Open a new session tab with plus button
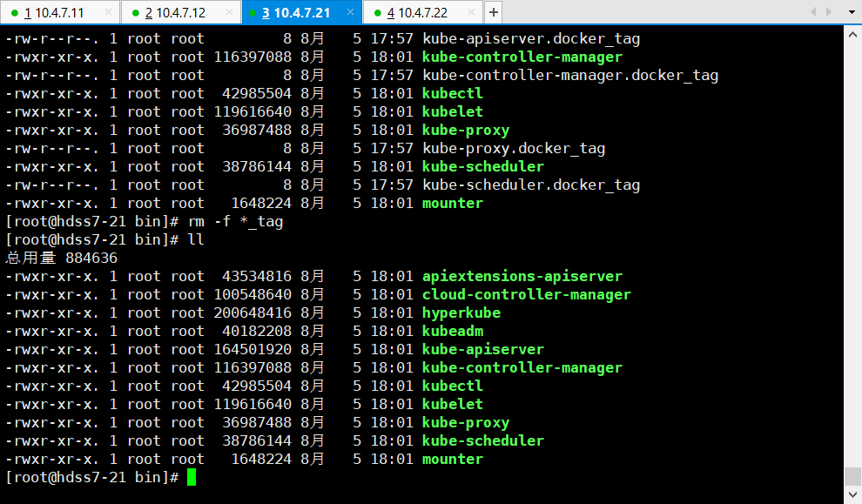The width and height of the screenshot is (862, 504). 493,12
